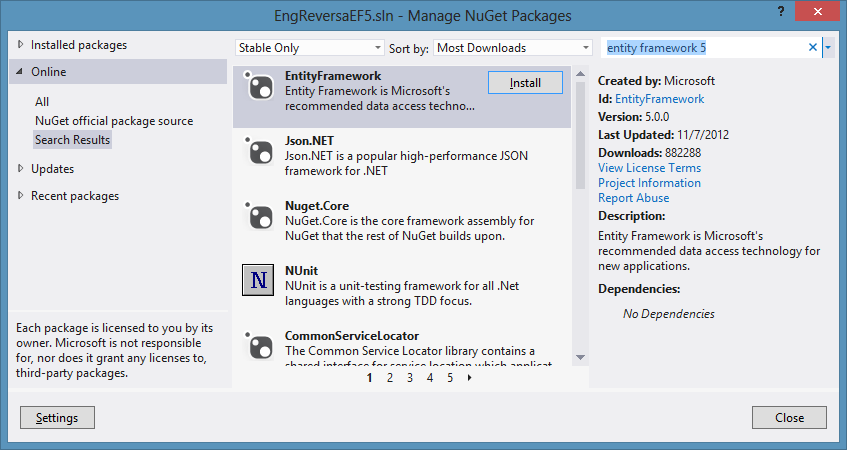Open the Stable Only dropdown
This screenshot has height=450, width=847.
tap(310, 48)
